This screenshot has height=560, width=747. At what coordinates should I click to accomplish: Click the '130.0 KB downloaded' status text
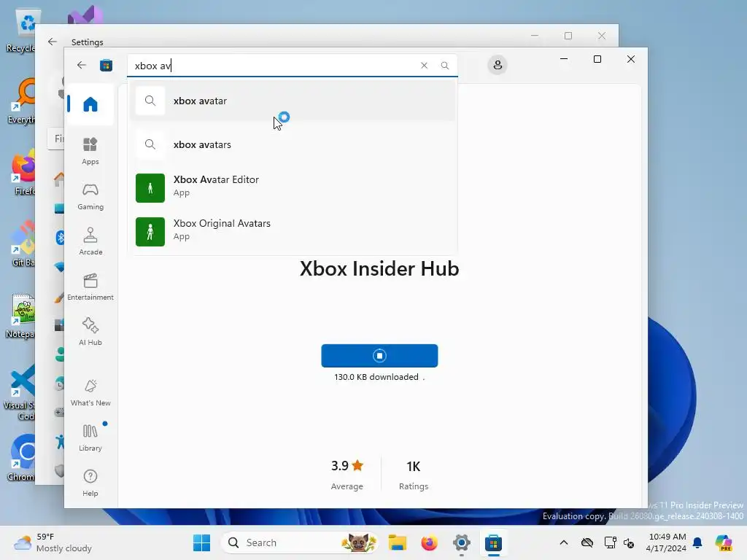(376, 377)
